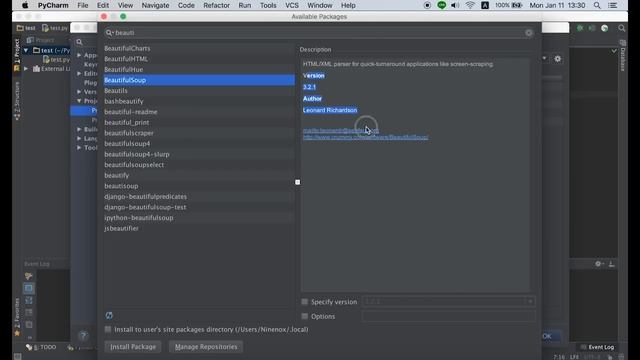
Task: Toggle Install to user's site packages directory
Action: click(x=108, y=329)
